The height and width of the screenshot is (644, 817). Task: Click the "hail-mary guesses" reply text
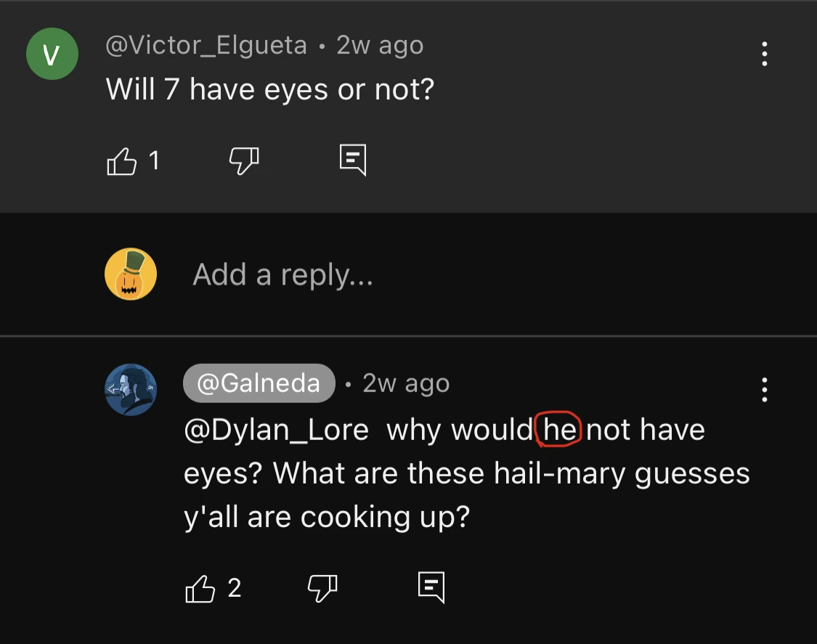tap(622, 473)
